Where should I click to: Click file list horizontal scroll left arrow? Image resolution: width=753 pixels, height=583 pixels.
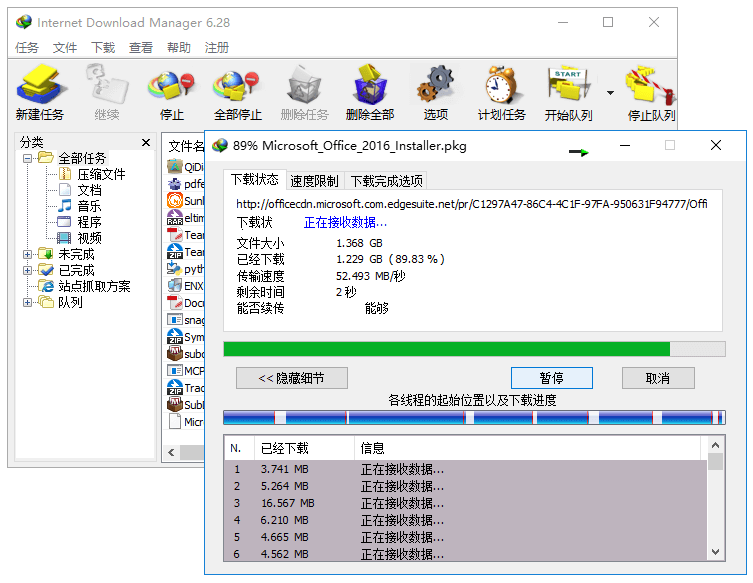pyautogui.click(x=171, y=452)
